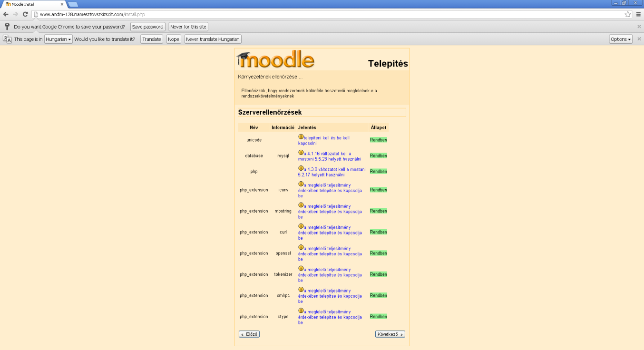644x350 pixels.
Task: Click the 'Telepítés' page title
Action: coord(388,64)
